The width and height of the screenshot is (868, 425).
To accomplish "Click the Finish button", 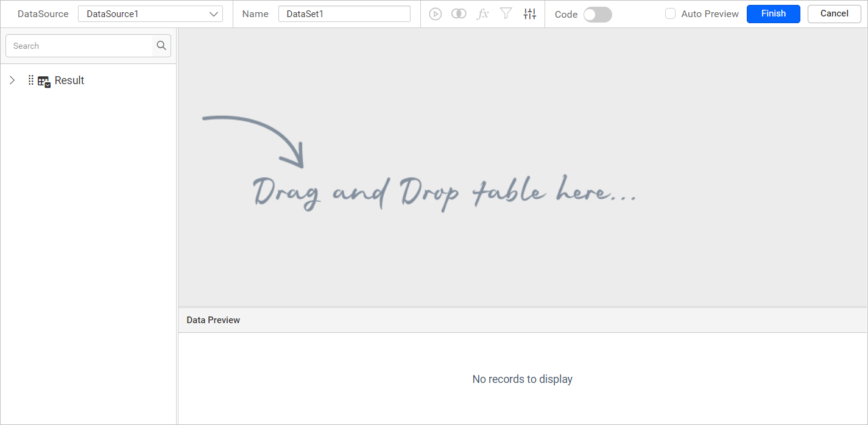I will (774, 14).
